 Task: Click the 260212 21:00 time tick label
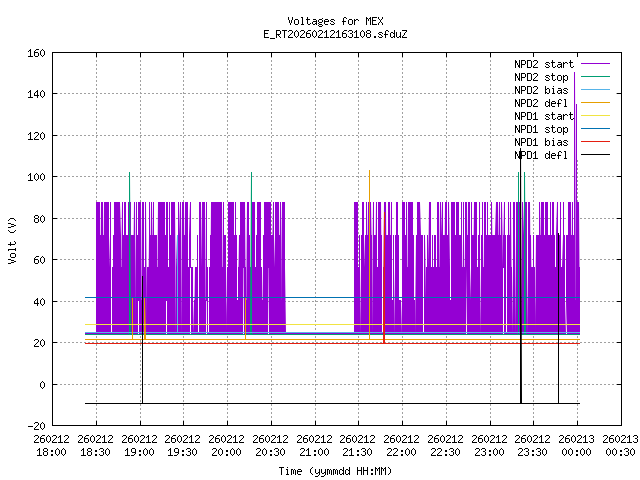(314, 445)
